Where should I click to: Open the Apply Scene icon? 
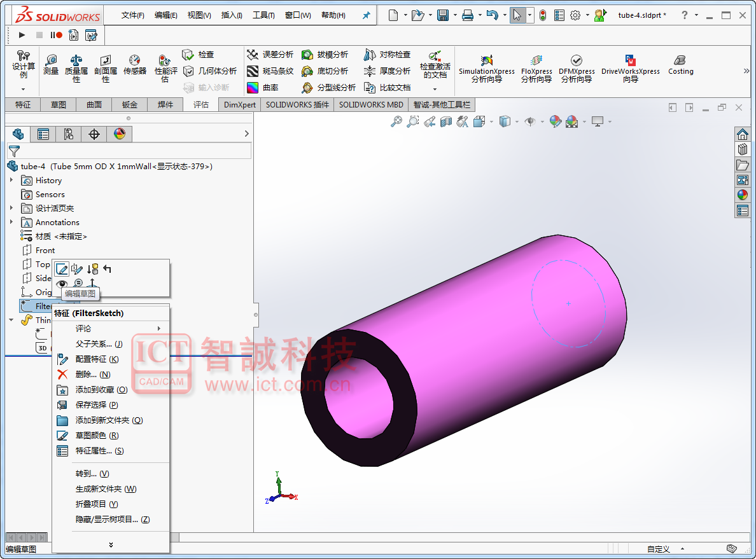click(572, 121)
